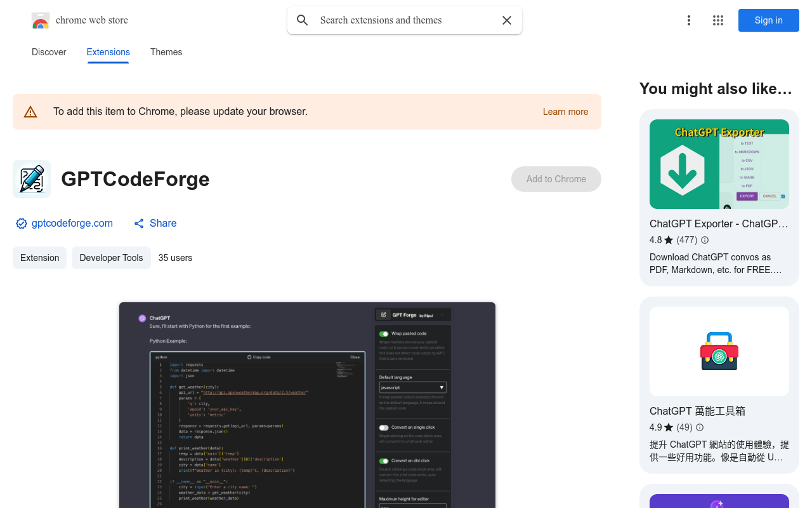Viewport: 812px width, 508px height.
Task: Click the Extension category chip
Action: click(39, 258)
